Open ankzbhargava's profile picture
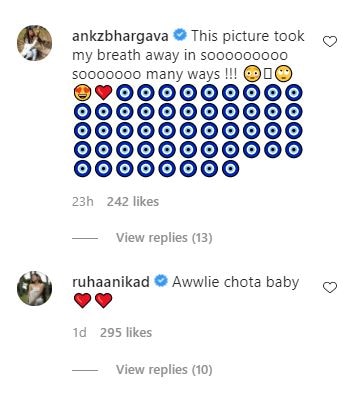The height and width of the screenshot is (397, 360). (x=34, y=43)
